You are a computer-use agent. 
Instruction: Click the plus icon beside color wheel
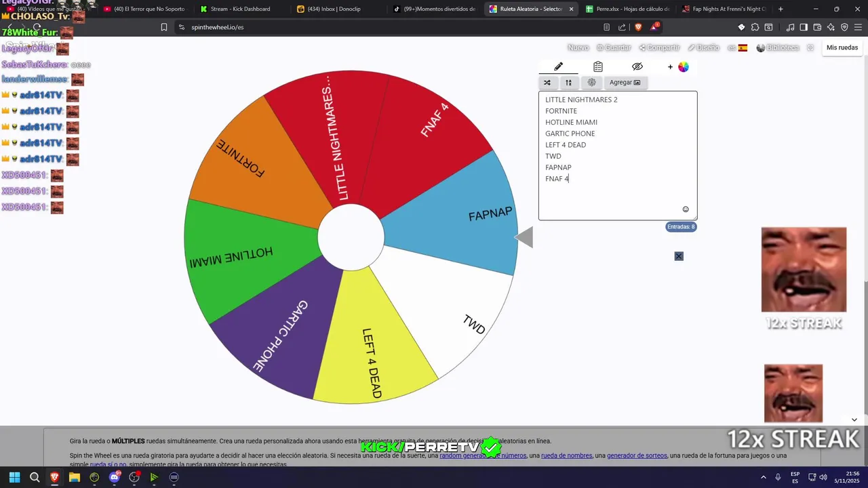[670, 66]
